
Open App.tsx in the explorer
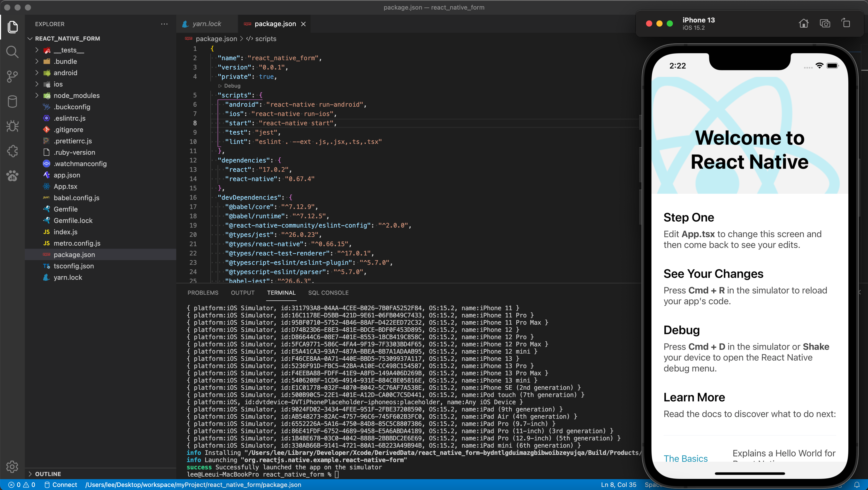(x=65, y=186)
